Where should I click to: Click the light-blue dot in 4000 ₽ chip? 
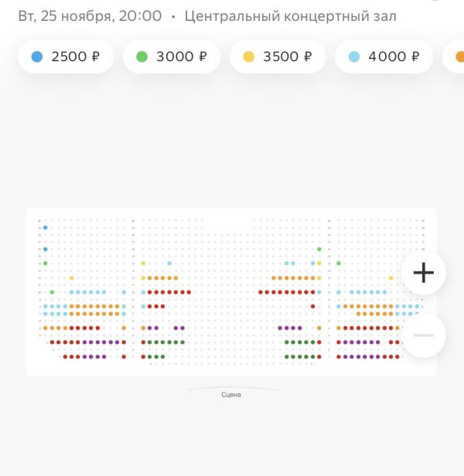[x=354, y=56]
